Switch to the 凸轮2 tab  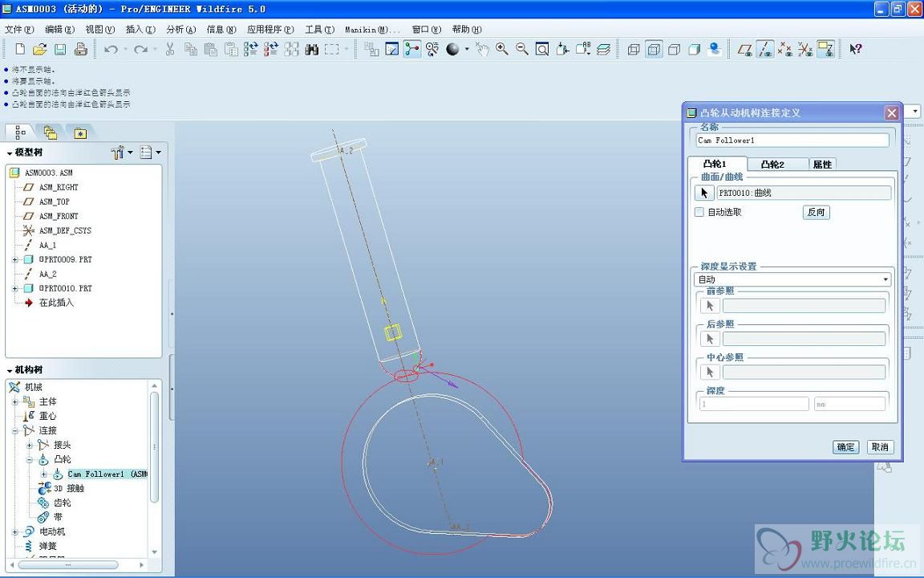(x=772, y=165)
